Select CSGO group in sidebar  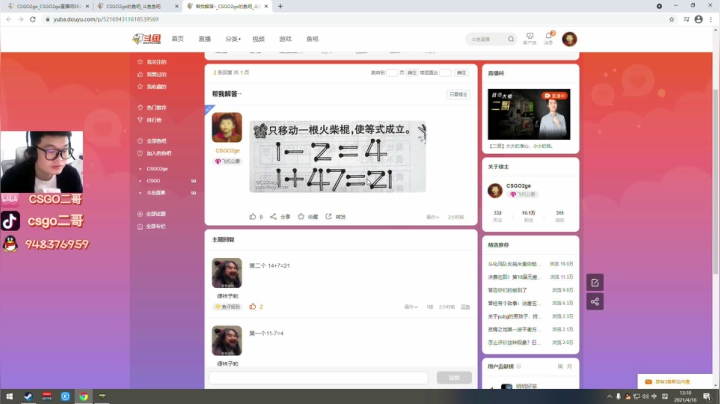(153, 181)
